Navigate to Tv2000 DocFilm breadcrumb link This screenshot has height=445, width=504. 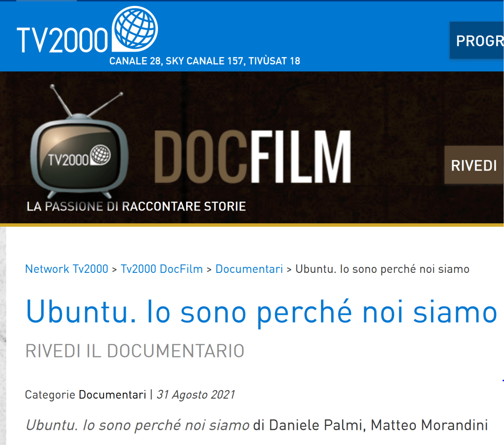pos(161,269)
